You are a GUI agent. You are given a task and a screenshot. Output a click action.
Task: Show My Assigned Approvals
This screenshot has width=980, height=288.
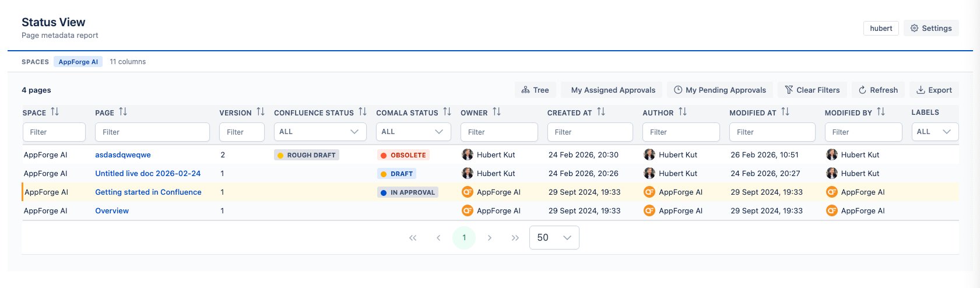(612, 90)
